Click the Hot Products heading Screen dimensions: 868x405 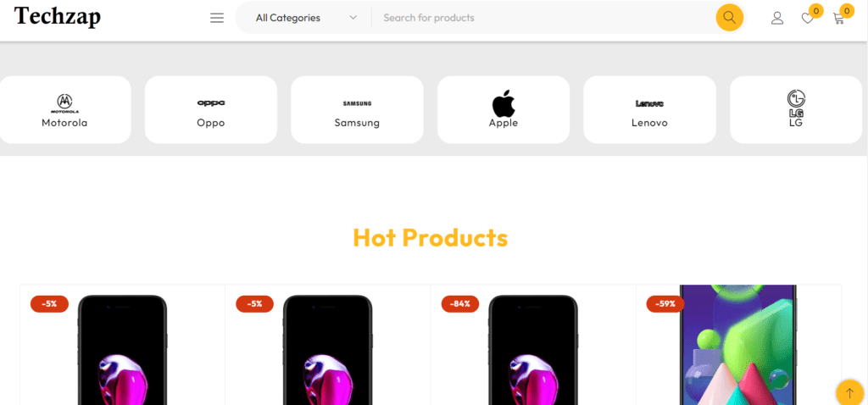pos(430,237)
